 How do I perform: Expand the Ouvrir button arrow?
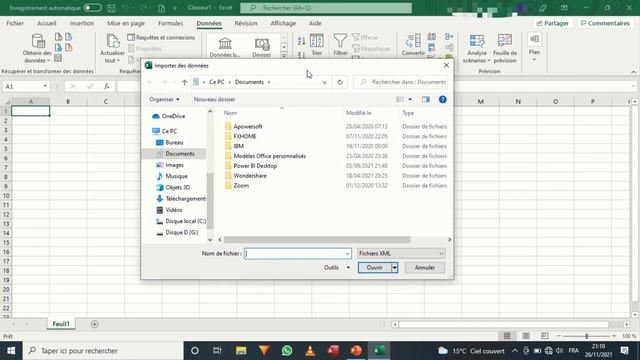point(394,268)
